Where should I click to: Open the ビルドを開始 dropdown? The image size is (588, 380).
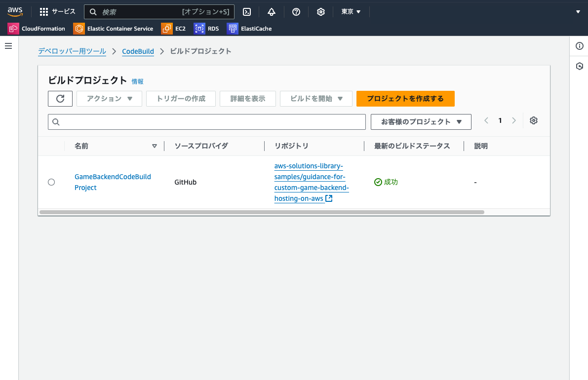(x=316, y=99)
